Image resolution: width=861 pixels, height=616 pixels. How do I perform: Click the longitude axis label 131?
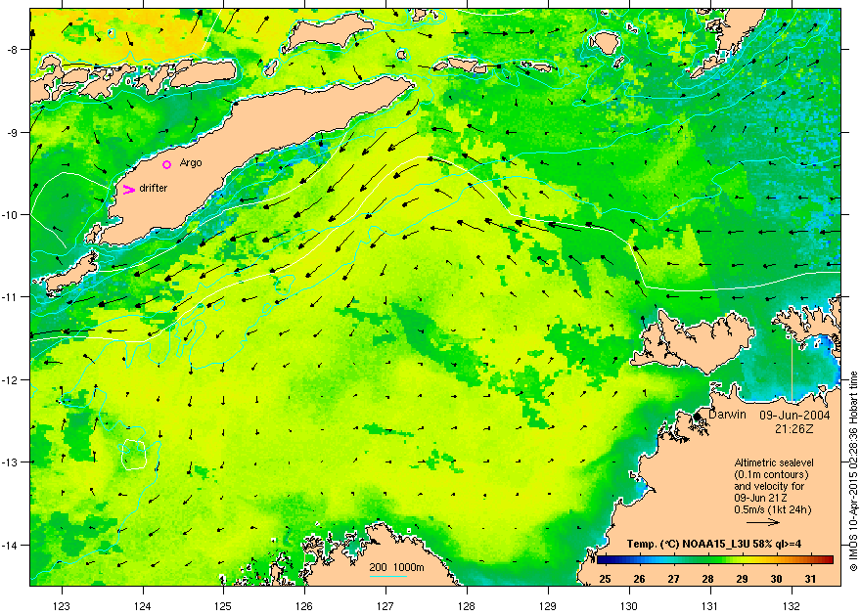pos(710,606)
